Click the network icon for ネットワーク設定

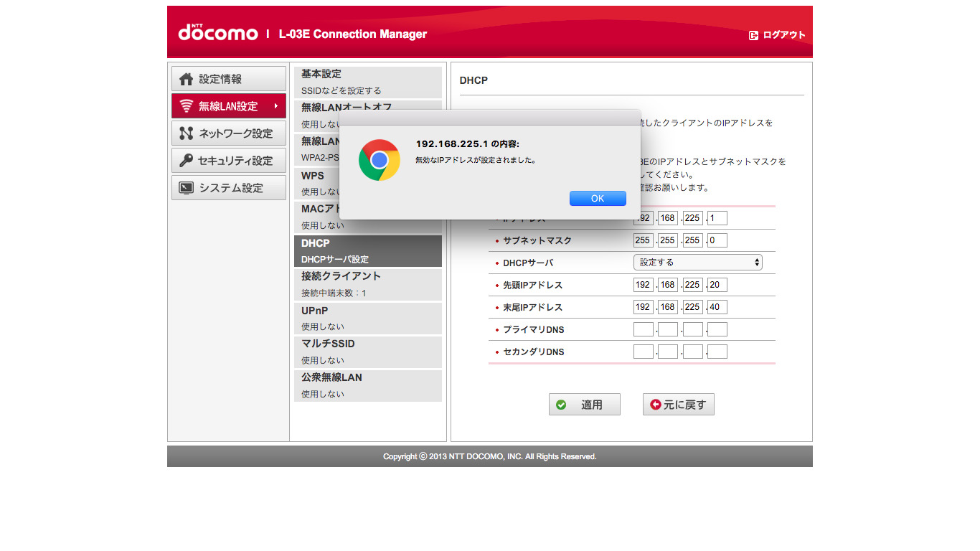coord(186,133)
